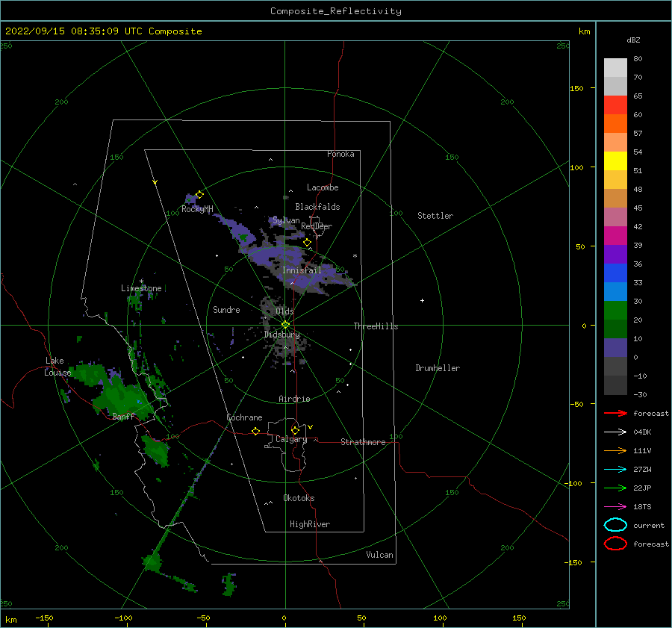This screenshot has width=672, height=628.
Task: Click the Innisfail city label
Action: pyautogui.click(x=302, y=270)
